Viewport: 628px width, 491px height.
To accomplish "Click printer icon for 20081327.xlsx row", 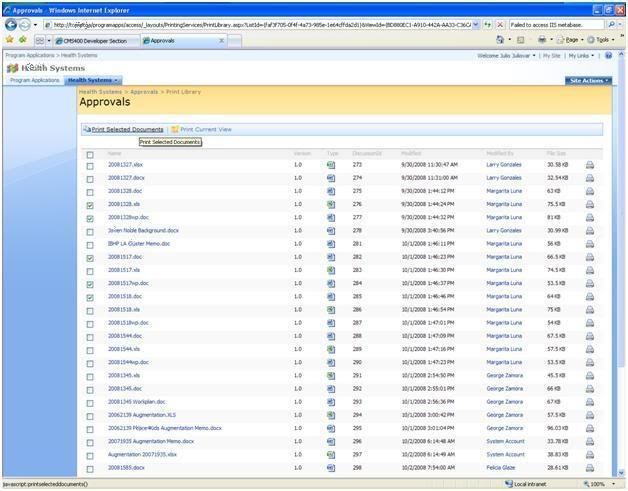I will 590,165.
